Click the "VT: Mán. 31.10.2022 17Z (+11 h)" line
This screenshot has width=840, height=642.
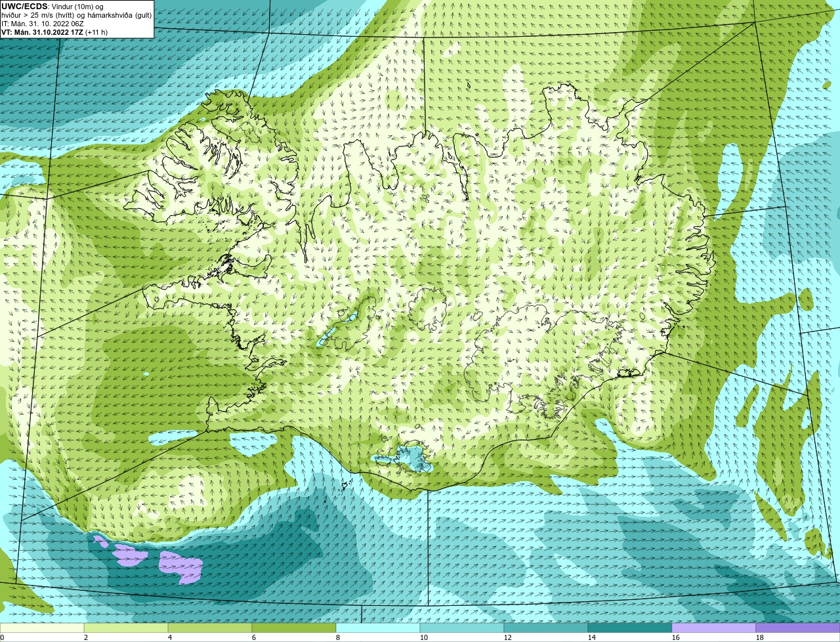(54, 32)
